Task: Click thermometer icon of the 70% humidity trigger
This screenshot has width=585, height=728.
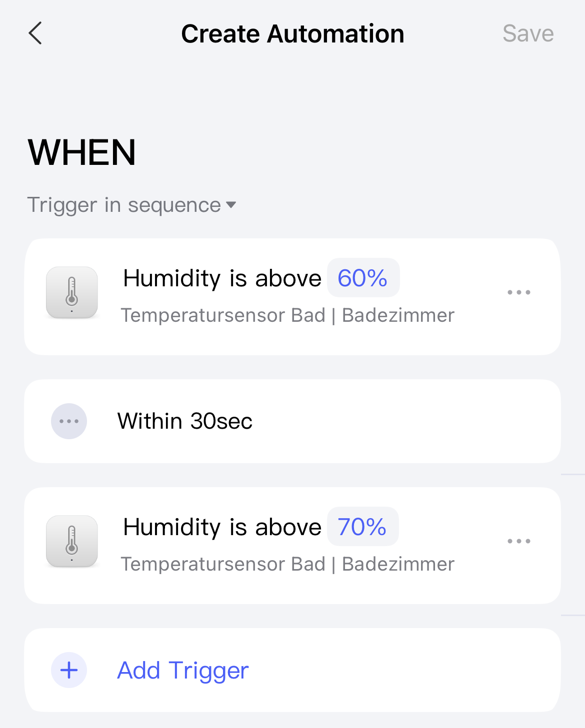Action: click(72, 541)
